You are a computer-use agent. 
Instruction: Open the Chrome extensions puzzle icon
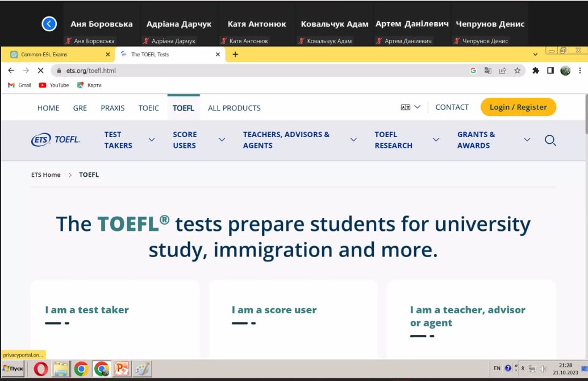click(535, 71)
